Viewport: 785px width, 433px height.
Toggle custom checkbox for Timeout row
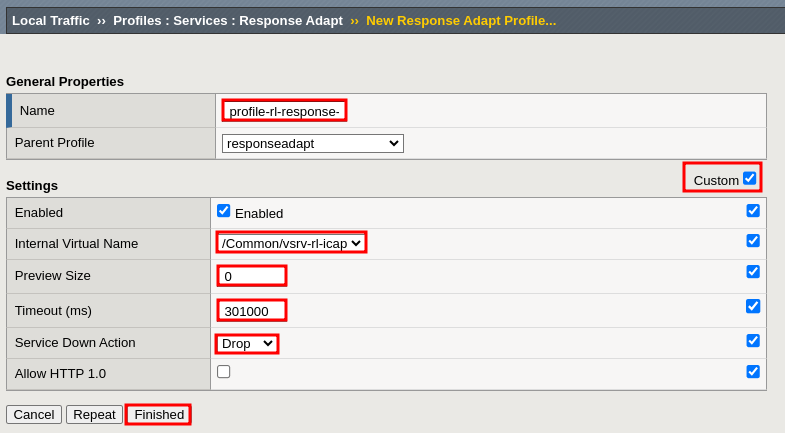tap(753, 306)
